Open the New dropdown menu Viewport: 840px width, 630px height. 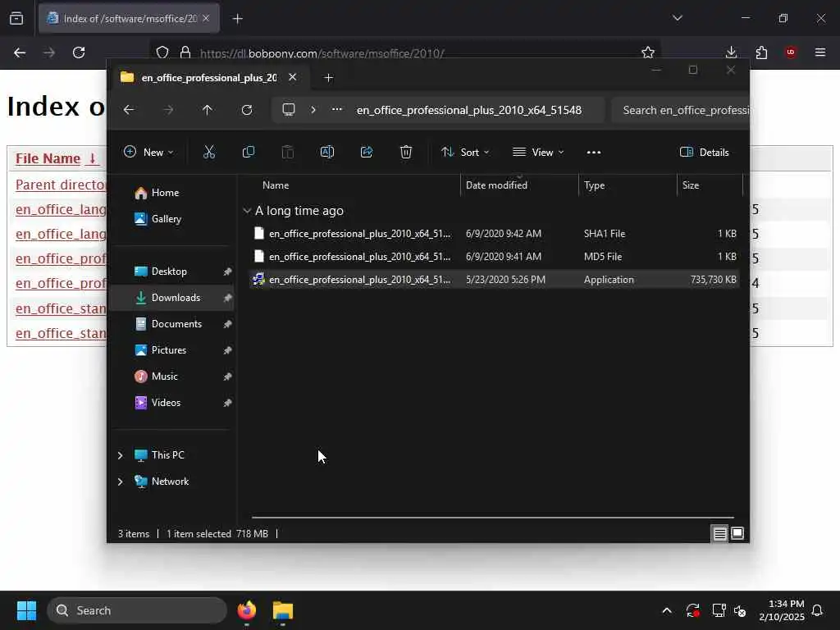[x=148, y=152]
